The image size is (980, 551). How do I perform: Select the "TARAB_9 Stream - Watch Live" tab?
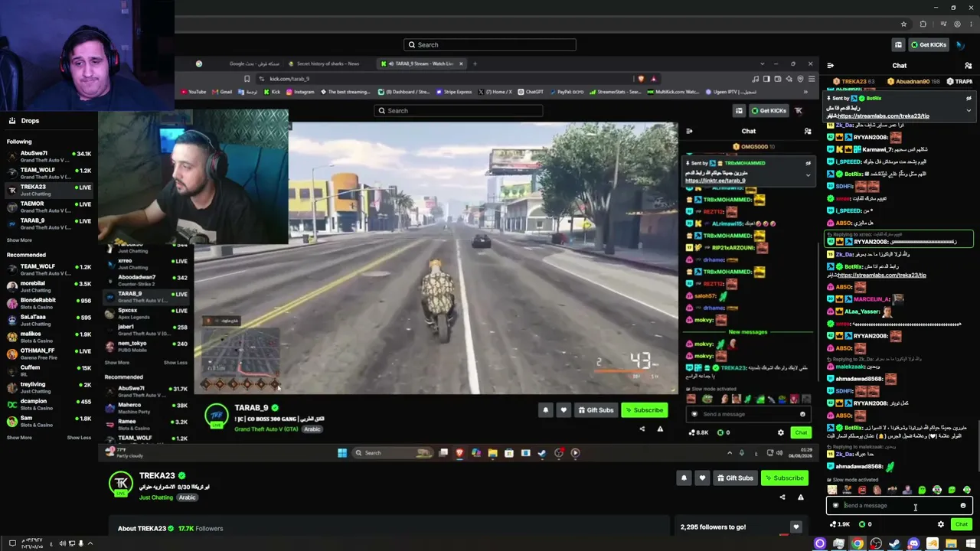coord(422,64)
